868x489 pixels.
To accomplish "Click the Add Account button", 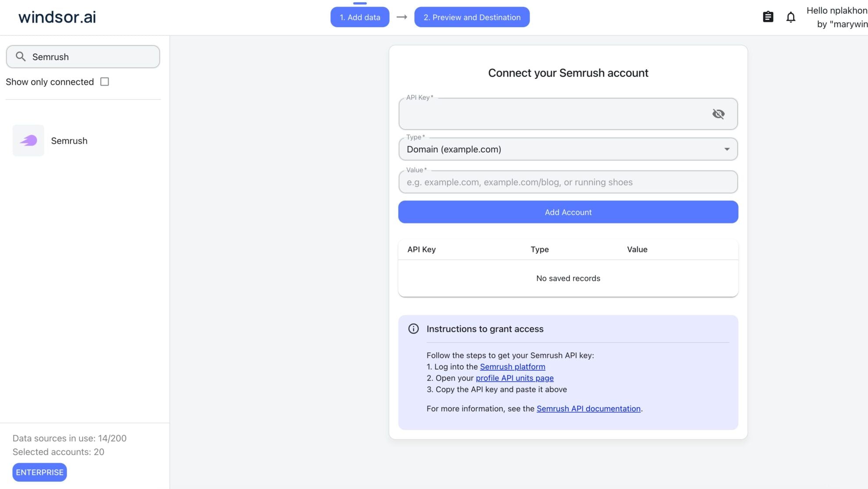I will tap(568, 212).
